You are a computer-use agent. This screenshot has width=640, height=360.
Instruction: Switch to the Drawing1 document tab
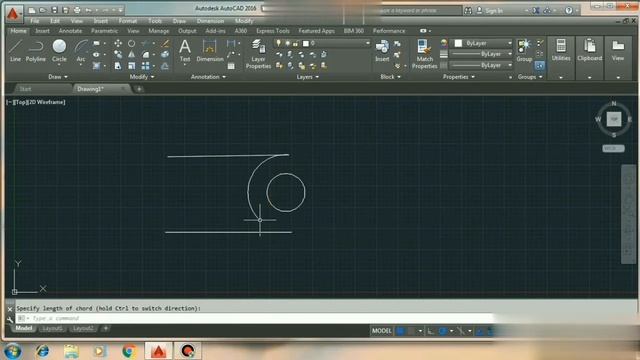tap(102, 89)
